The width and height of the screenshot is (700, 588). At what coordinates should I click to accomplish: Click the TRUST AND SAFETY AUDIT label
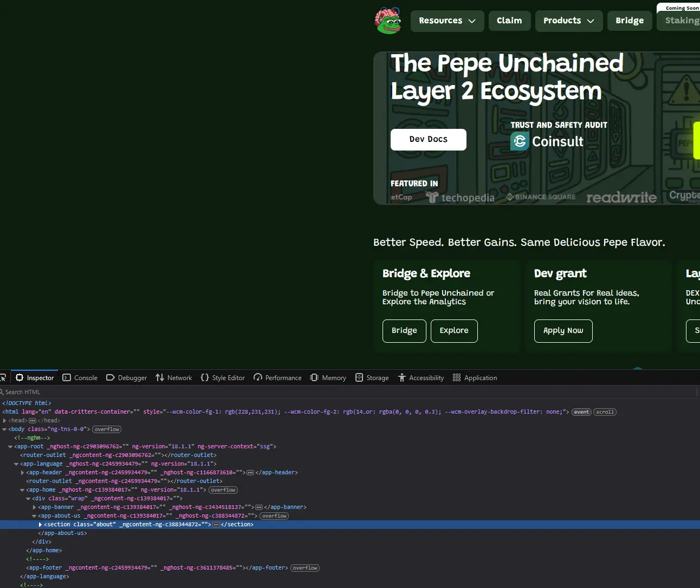[559, 125]
